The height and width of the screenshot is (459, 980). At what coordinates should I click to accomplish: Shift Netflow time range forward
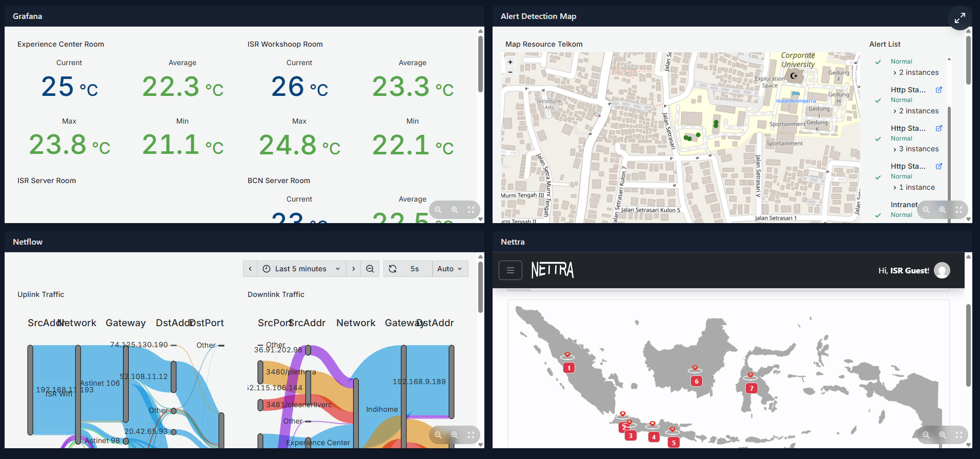(x=353, y=269)
